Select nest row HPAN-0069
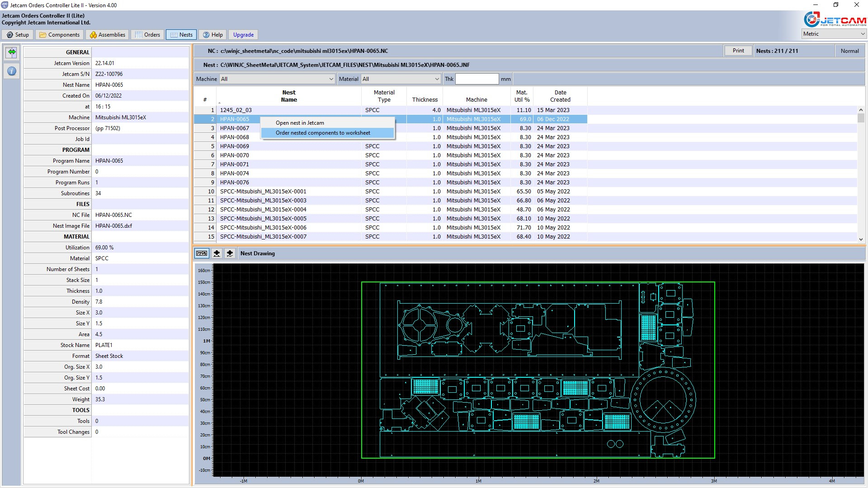 391,146
